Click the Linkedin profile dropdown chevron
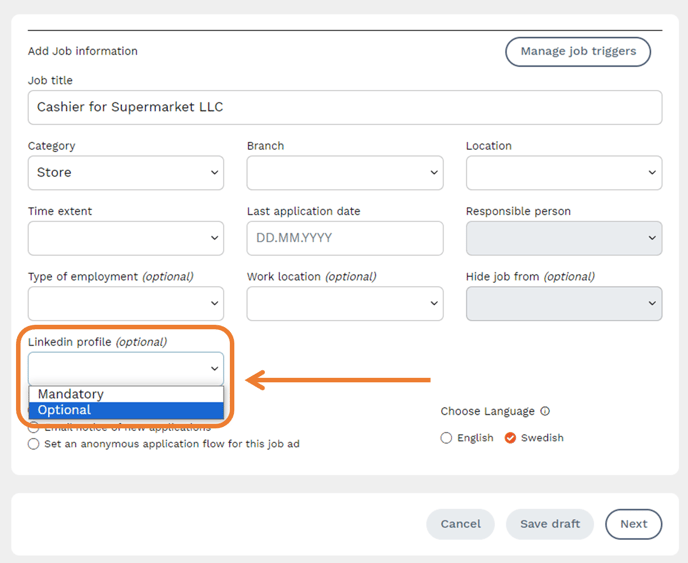 [x=214, y=369]
